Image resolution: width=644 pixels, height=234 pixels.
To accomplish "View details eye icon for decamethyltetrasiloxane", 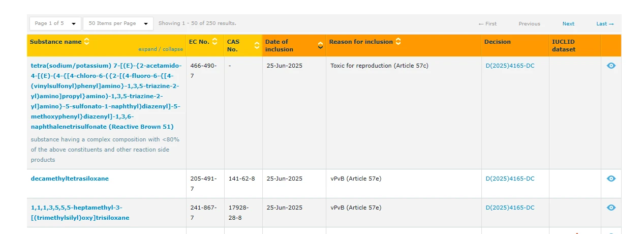I will pyautogui.click(x=611, y=179).
